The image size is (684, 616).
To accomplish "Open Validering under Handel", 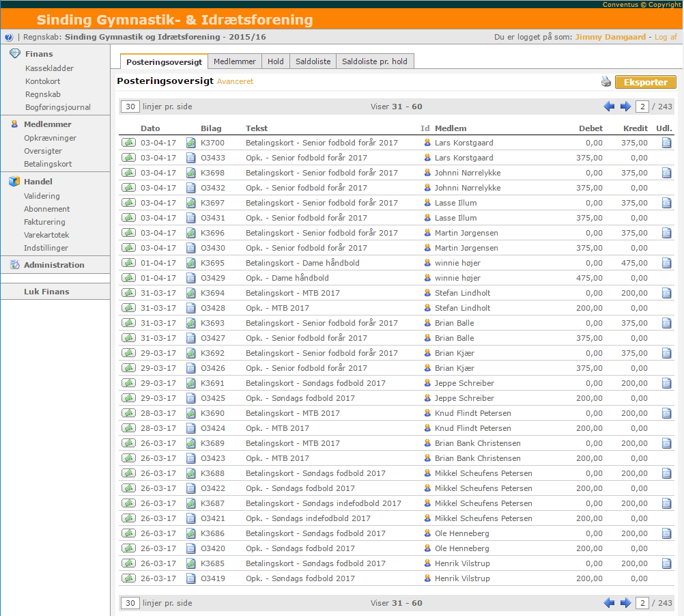I will 42,196.
